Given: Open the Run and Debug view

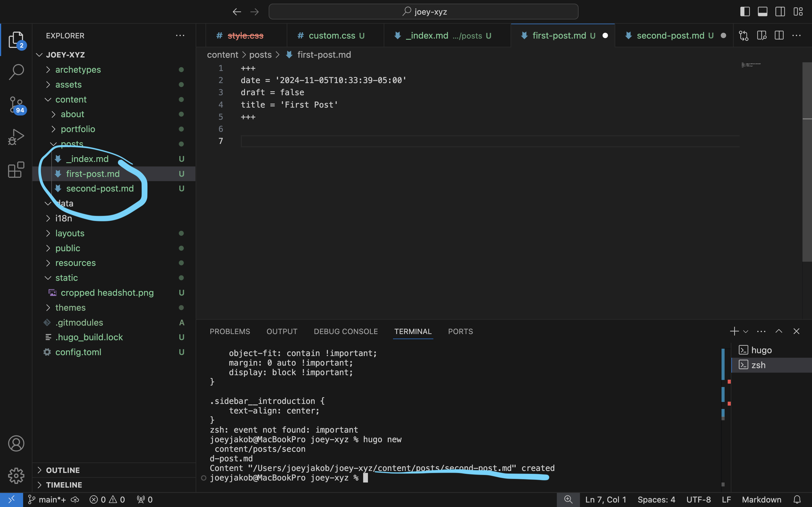Looking at the screenshot, I should [x=16, y=137].
